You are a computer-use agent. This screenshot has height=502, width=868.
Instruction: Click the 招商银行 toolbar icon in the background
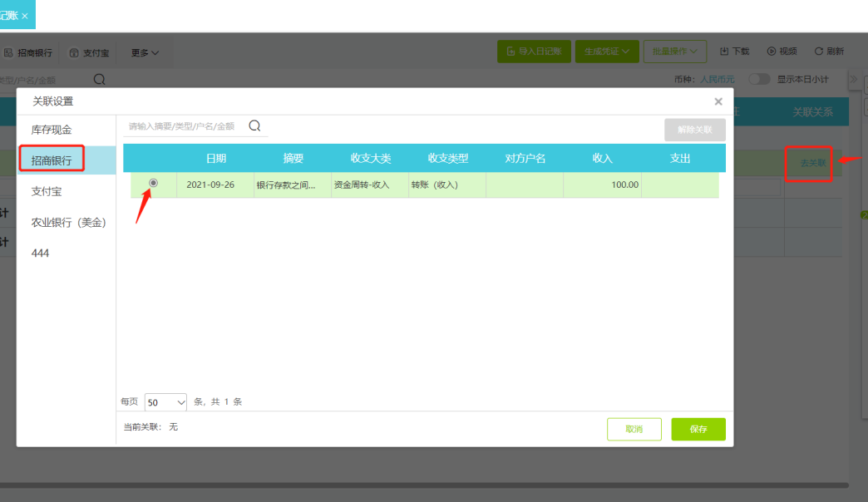8,52
